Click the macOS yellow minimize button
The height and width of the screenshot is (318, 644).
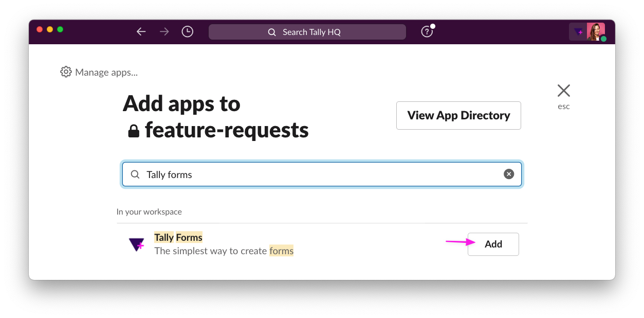50,29
